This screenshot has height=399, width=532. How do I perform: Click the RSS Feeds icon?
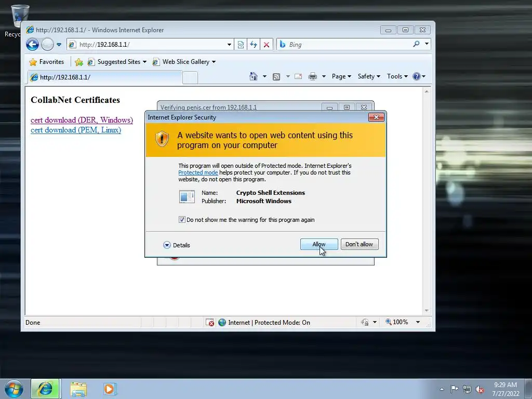coord(276,77)
